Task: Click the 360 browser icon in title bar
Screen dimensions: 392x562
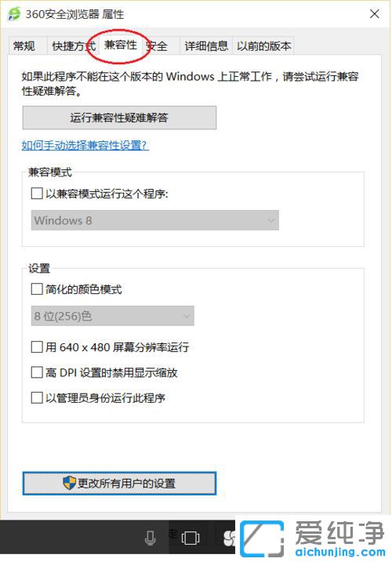Action: point(14,14)
